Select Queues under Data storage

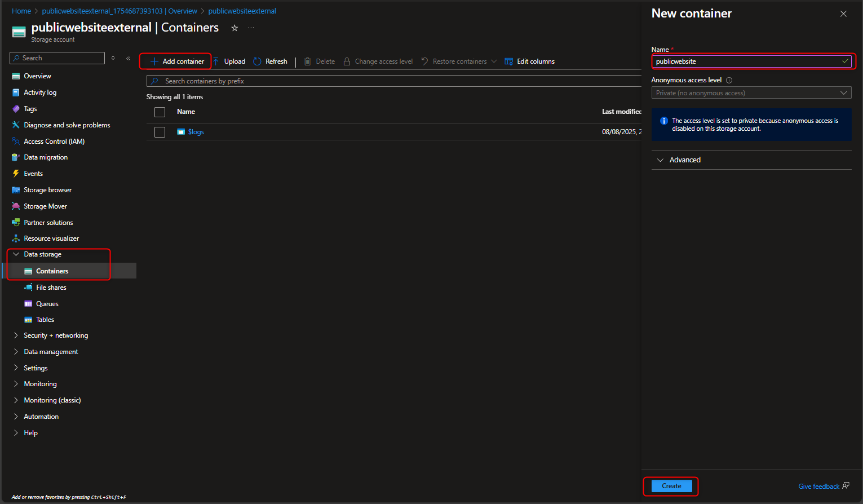(46, 303)
